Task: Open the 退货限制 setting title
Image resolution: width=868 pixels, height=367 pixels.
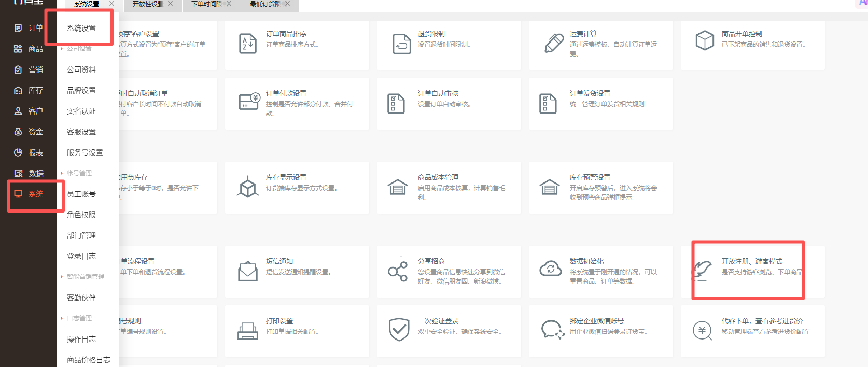Action: pyautogui.click(x=431, y=34)
